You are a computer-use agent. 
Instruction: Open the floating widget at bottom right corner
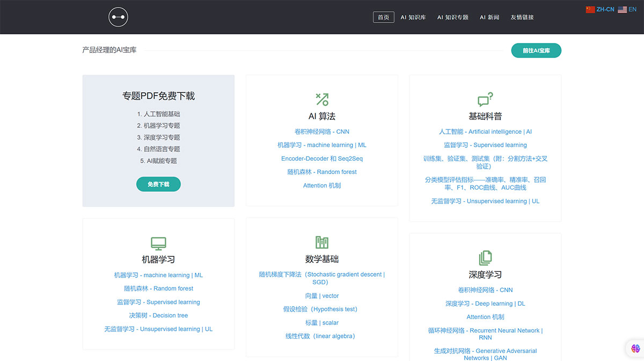click(635, 348)
